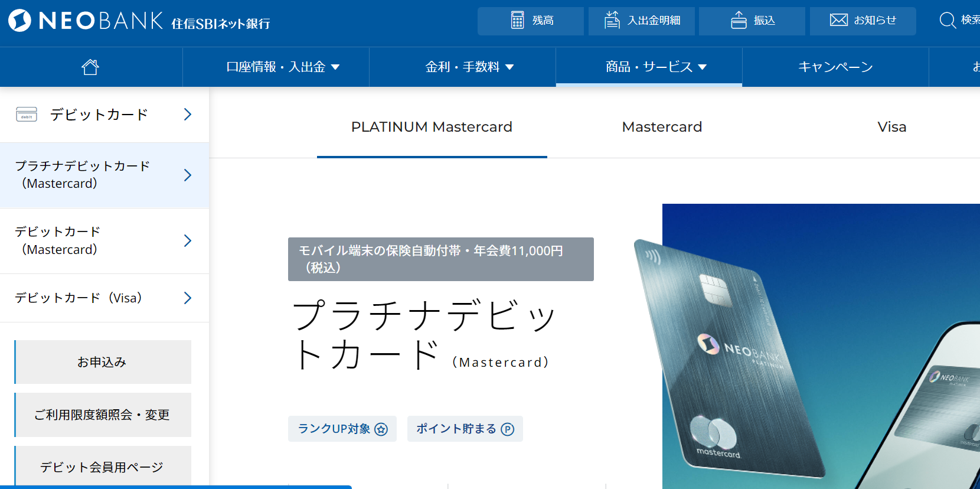Open 入出金明細 transaction statement icon
Screen dimensions: 980x489
pos(612,21)
